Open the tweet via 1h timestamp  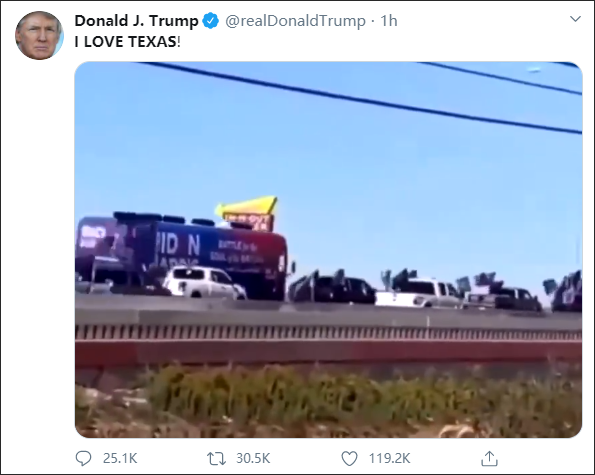click(x=389, y=21)
